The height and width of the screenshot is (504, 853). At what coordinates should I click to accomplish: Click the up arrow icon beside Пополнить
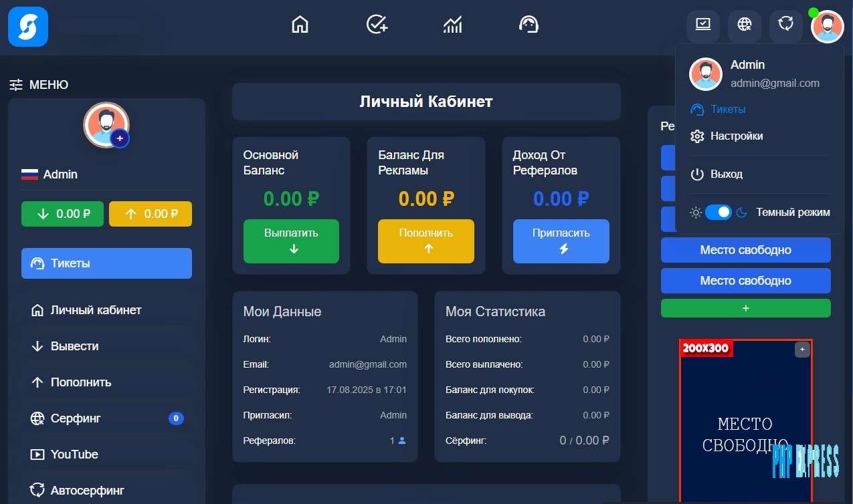(x=37, y=382)
